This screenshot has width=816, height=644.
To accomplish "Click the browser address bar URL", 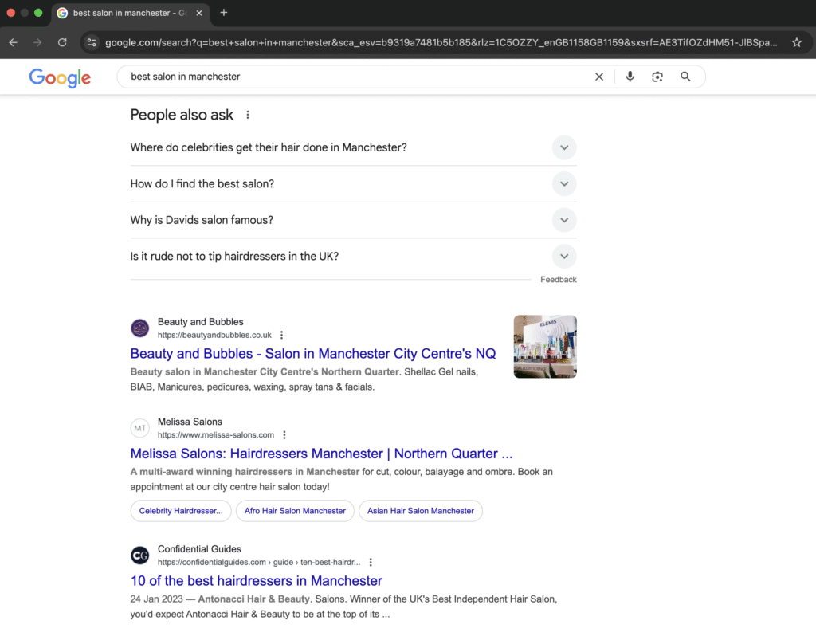I will tap(441, 43).
